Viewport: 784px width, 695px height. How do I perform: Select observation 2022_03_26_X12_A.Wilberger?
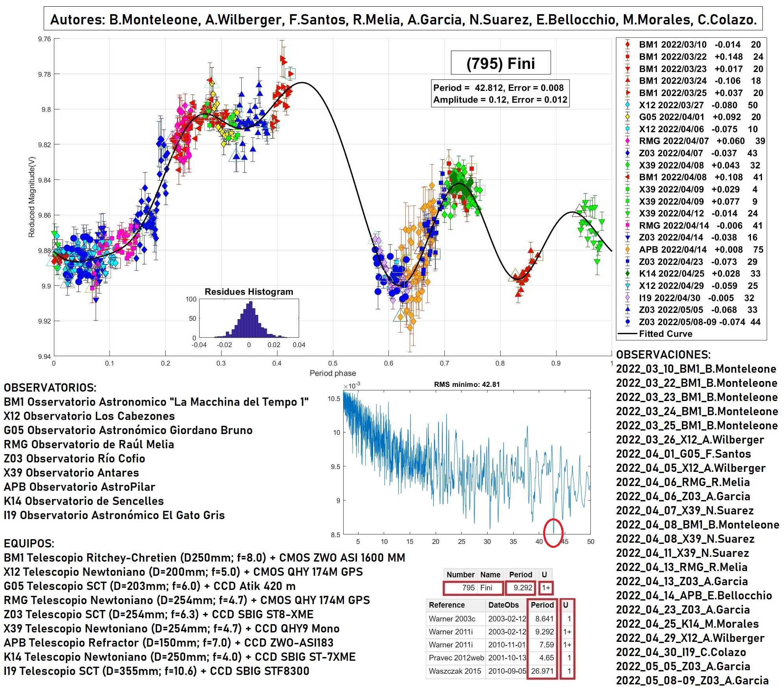690,440
